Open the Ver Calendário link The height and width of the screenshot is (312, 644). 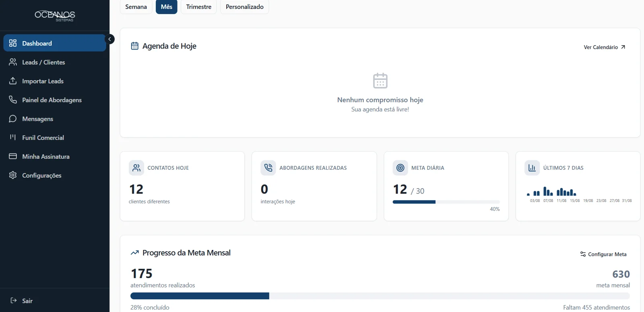[x=605, y=47]
